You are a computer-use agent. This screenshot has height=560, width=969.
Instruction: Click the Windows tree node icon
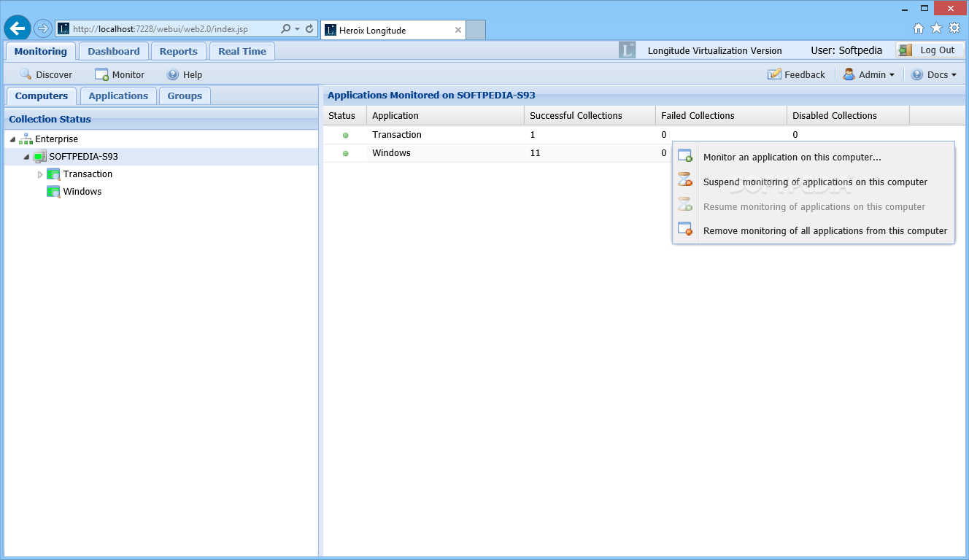tap(53, 192)
